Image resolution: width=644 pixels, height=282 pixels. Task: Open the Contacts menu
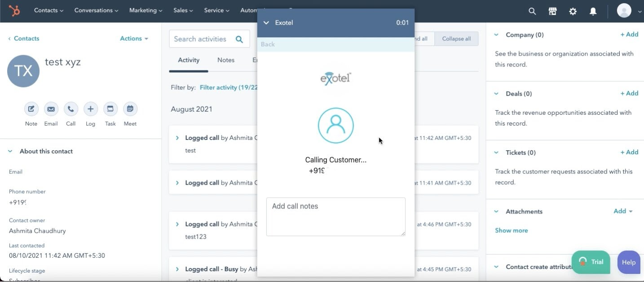49,10
